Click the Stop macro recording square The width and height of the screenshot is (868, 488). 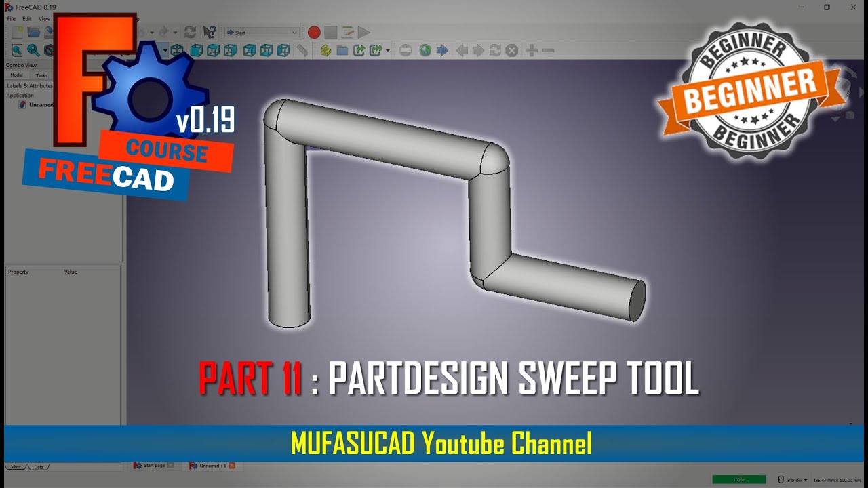[x=330, y=32]
